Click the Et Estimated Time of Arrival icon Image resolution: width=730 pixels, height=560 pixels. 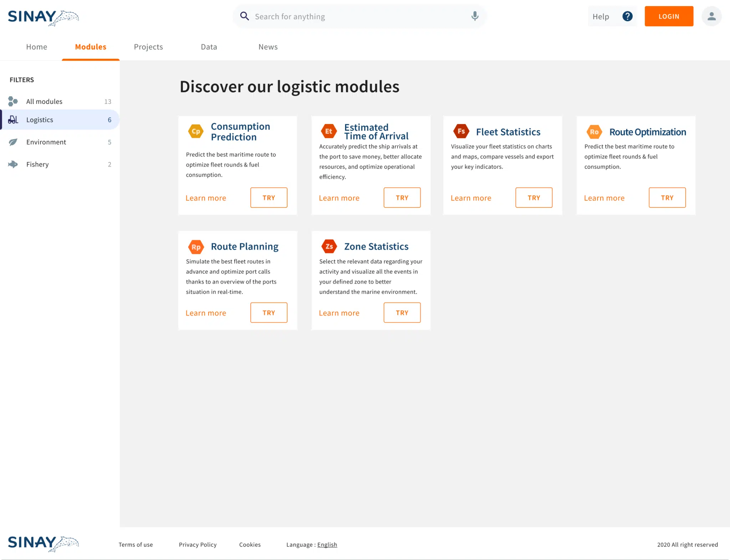(329, 131)
